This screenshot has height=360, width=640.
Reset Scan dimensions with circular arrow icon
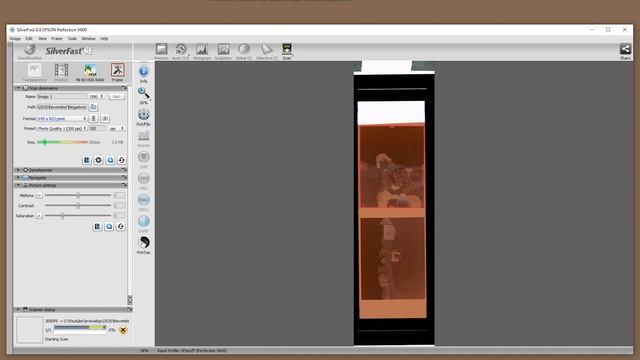(122, 160)
